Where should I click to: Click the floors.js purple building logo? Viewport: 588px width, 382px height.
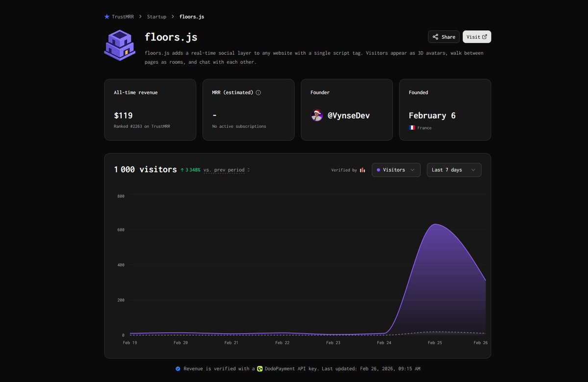click(x=120, y=45)
